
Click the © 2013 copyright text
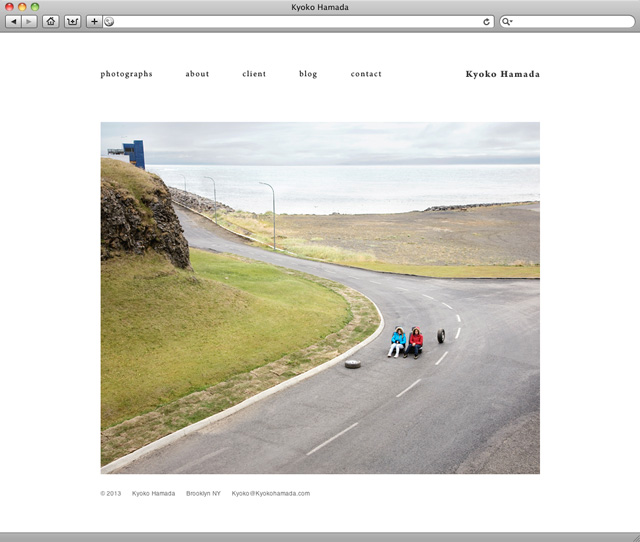[111, 493]
